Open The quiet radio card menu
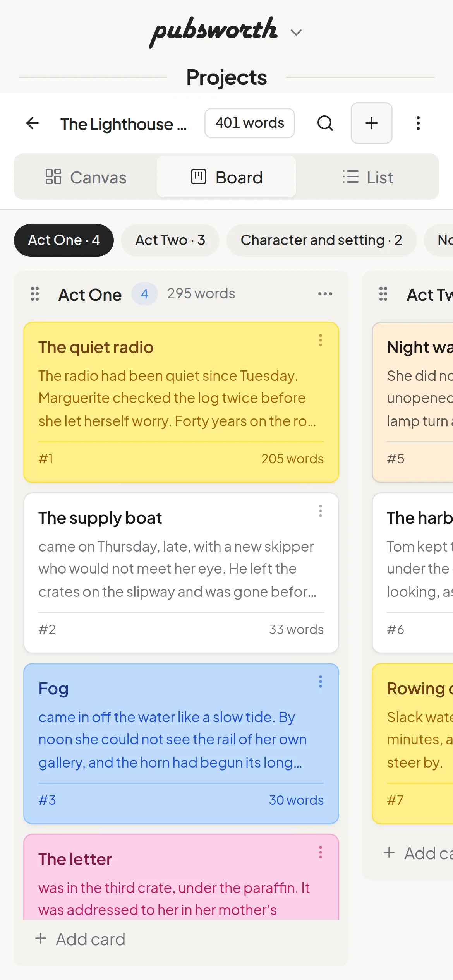Screen dimensions: 453x980 tap(321, 340)
